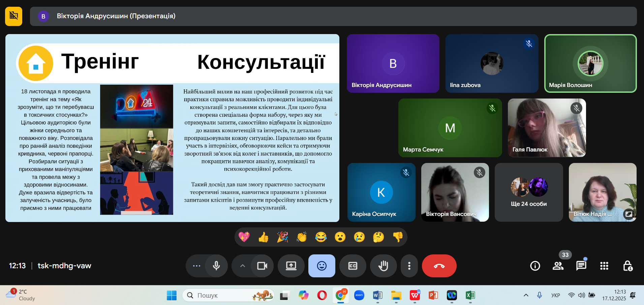Show the participants list
Viewport: 644px width, 305px height.
(x=558, y=266)
